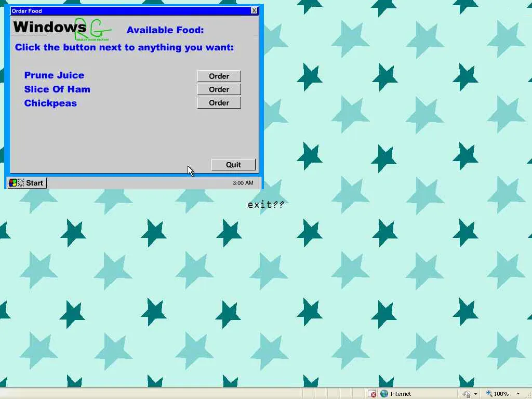Open the zoom level dropdown arrow

tap(518, 394)
